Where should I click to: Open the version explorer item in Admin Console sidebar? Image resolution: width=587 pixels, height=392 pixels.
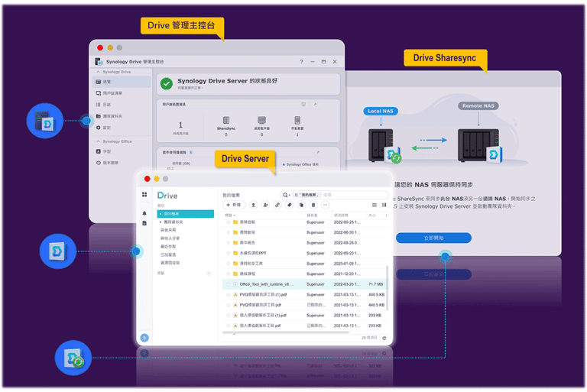click(122, 163)
